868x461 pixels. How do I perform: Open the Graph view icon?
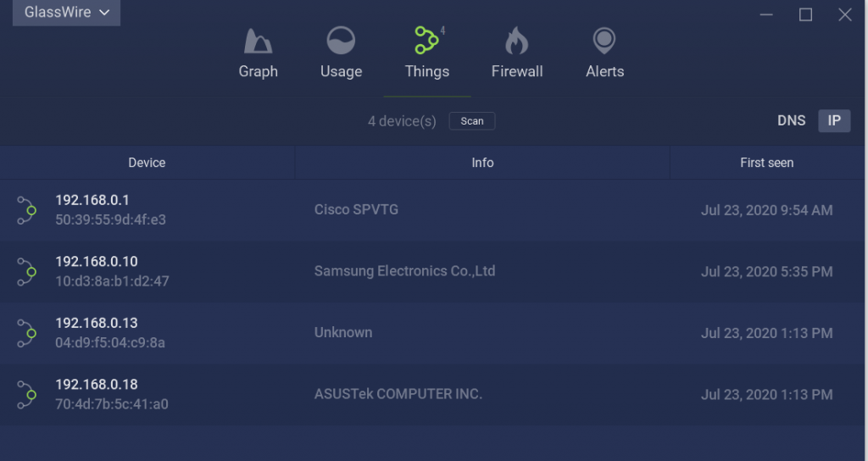click(x=258, y=41)
